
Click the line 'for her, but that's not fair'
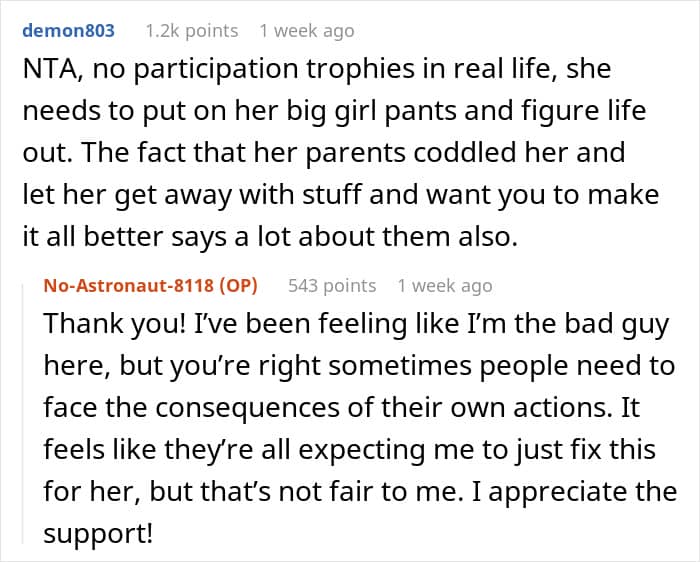tap(360, 491)
